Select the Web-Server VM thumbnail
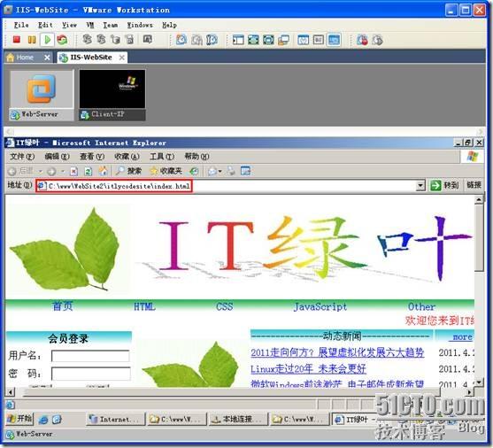 (x=42, y=96)
